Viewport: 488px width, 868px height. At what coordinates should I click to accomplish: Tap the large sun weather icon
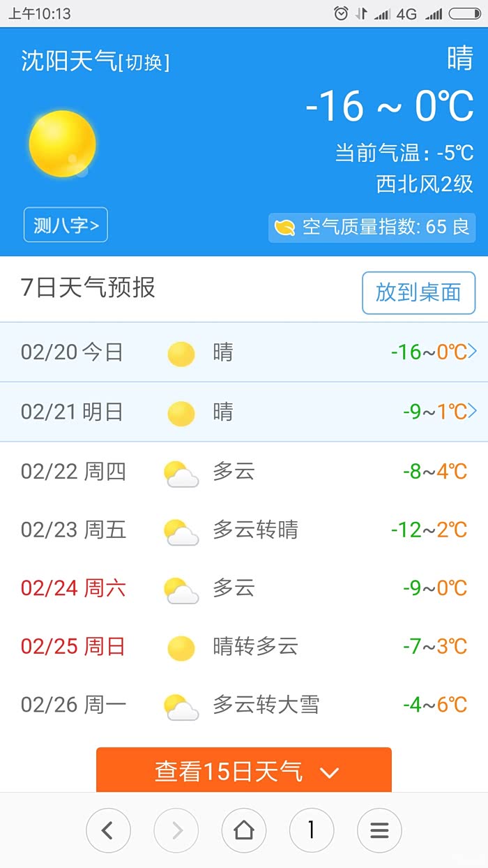pos(62,144)
